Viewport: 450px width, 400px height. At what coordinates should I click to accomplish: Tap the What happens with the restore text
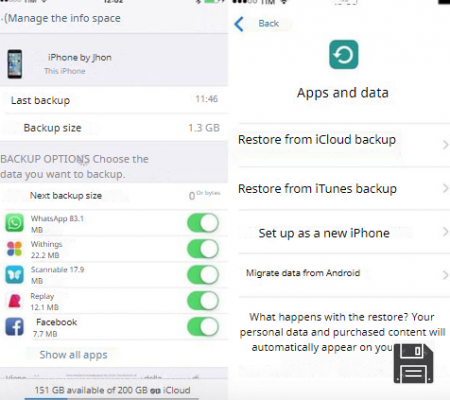342,332
